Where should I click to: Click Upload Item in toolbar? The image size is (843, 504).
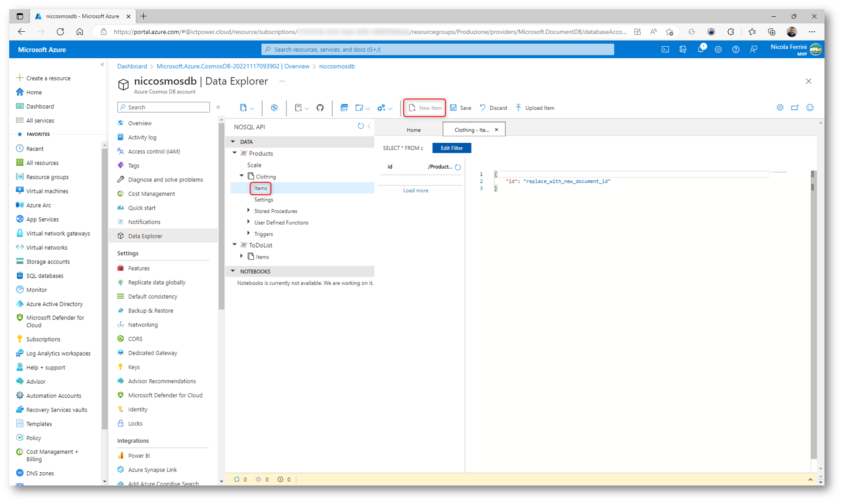(x=535, y=108)
